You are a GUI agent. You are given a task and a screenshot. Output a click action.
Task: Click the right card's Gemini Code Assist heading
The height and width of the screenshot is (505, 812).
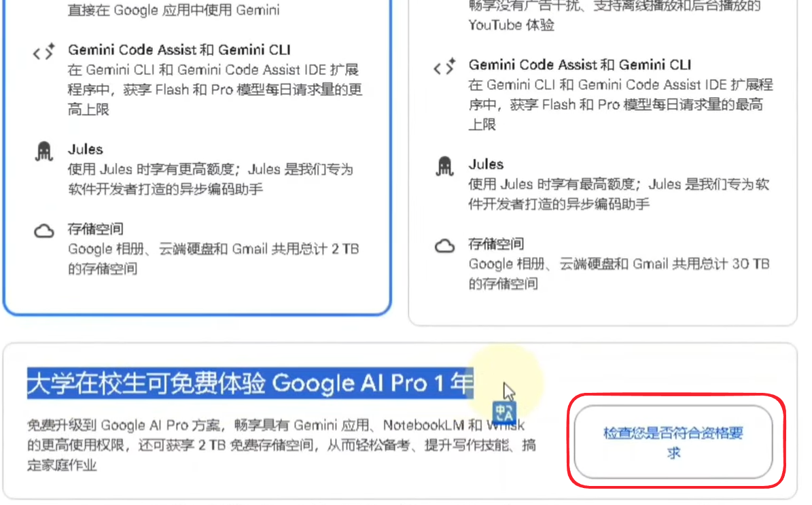tap(580, 65)
